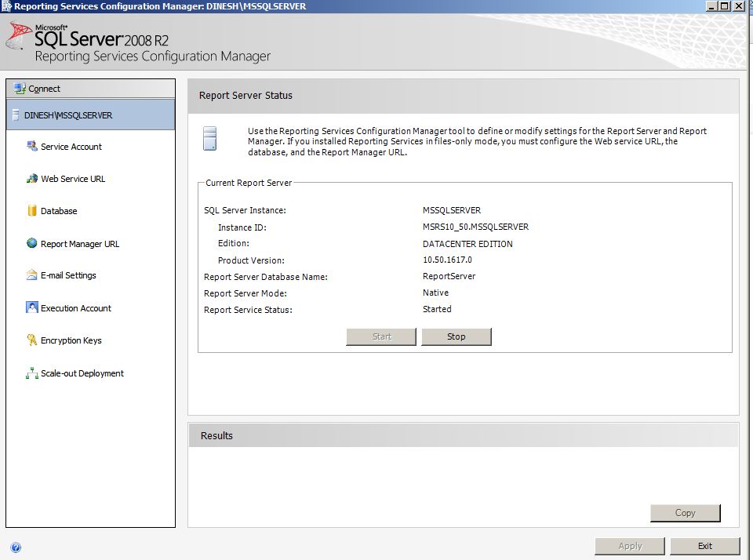Click the Database cylinder icon
Image resolution: width=753 pixels, height=560 pixels.
pos(32,211)
